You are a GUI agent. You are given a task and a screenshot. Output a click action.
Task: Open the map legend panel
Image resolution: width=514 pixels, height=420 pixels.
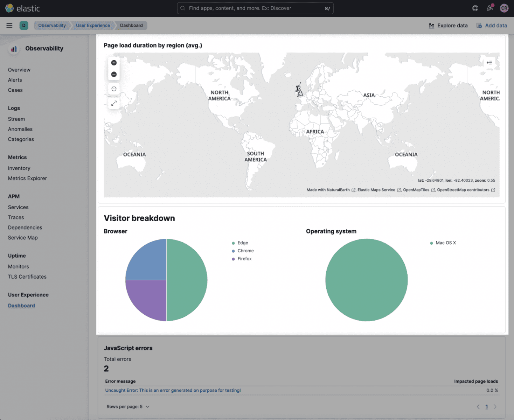pos(489,63)
